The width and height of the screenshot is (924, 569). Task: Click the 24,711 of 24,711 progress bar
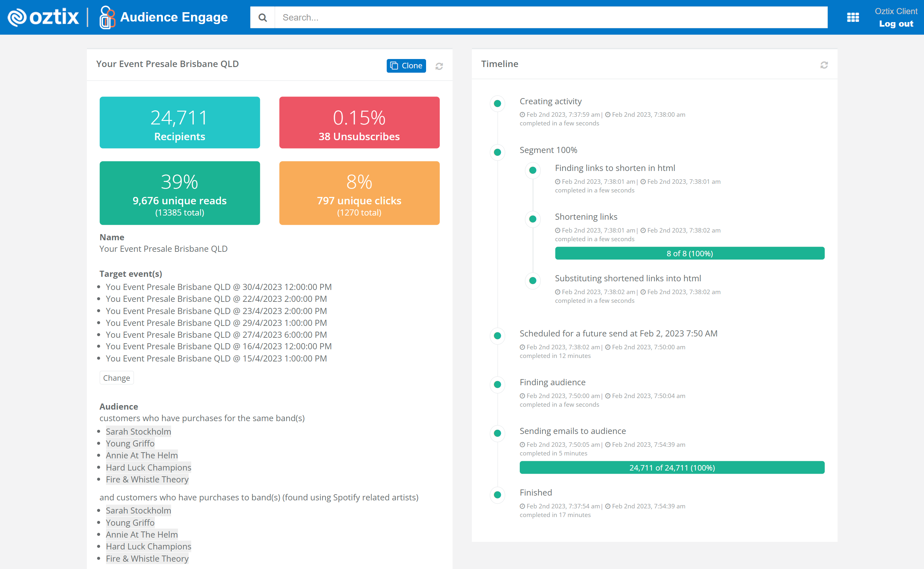[x=672, y=467]
